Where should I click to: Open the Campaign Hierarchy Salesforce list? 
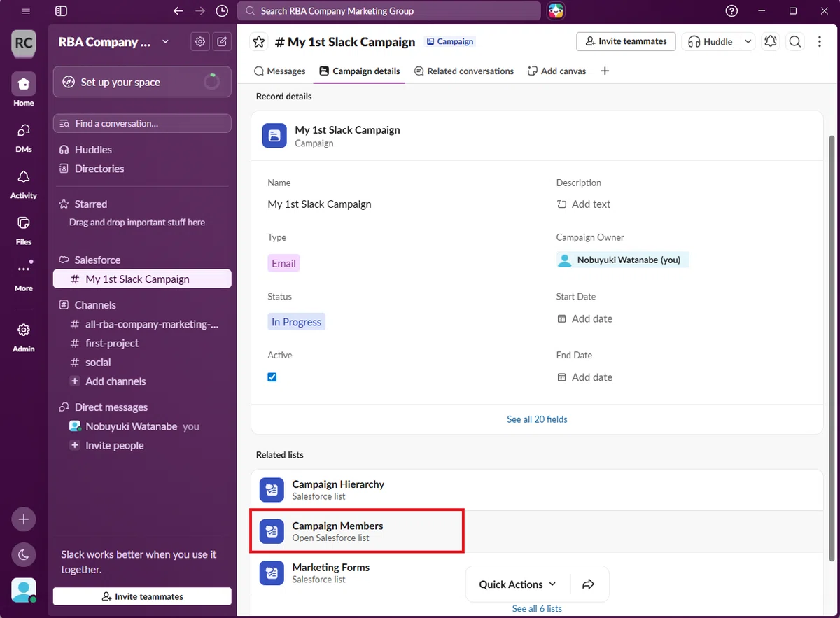[537, 490]
